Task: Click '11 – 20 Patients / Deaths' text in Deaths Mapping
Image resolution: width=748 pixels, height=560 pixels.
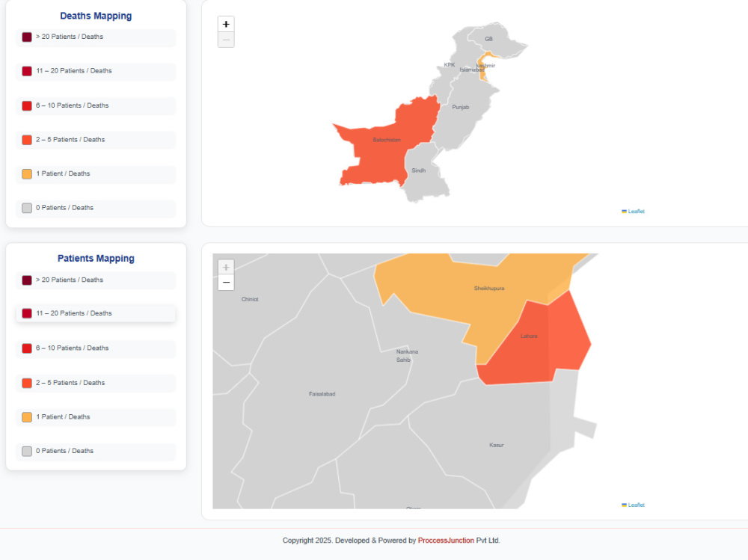Action: point(74,70)
